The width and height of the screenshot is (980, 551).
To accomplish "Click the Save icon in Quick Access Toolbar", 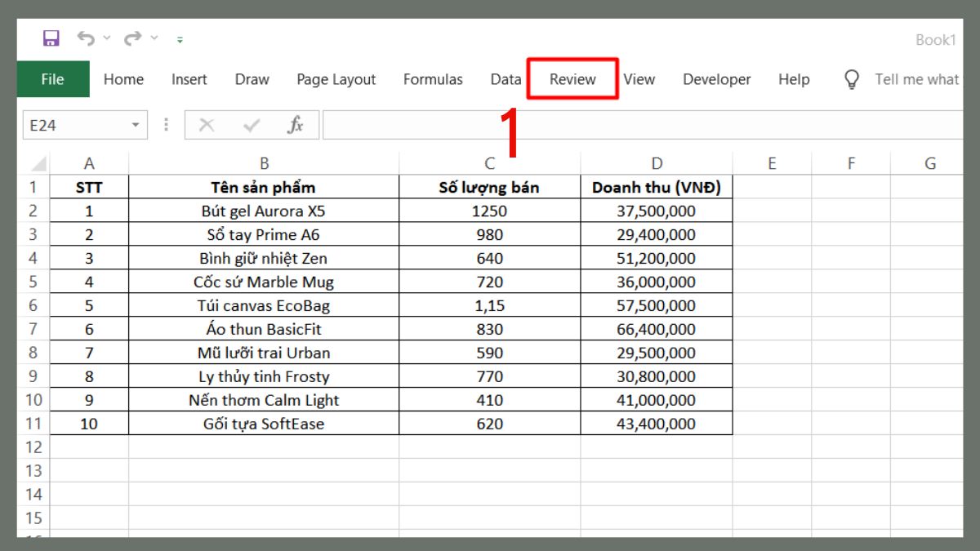I will pyautogui.click(x=51, y=38).
